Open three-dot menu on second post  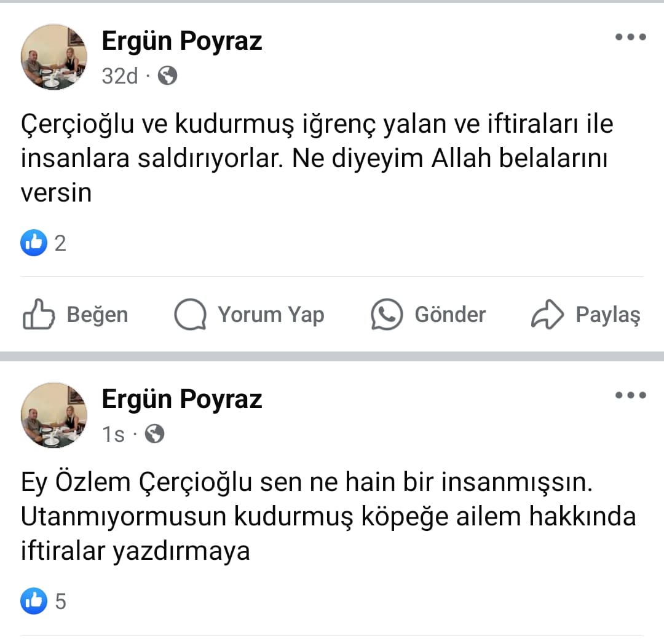click(630, 395)
